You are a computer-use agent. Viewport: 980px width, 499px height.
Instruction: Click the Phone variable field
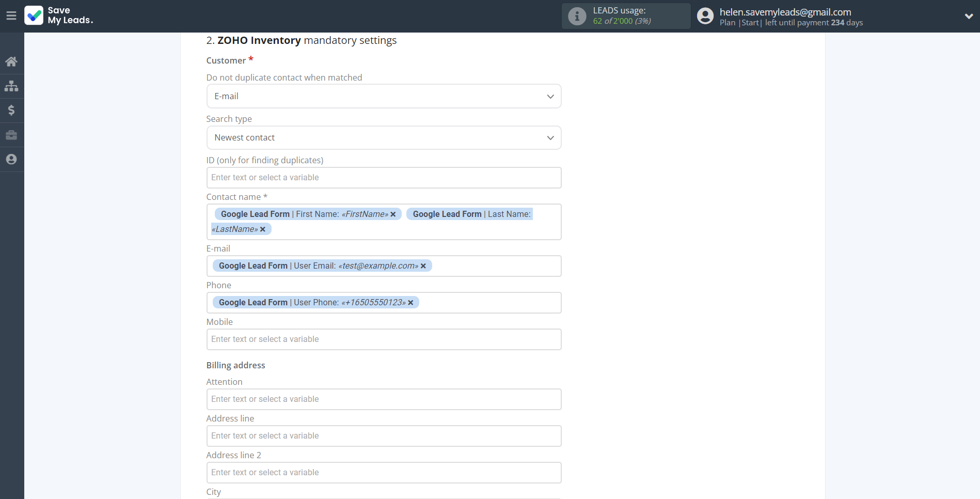click(x=384, y=302)
